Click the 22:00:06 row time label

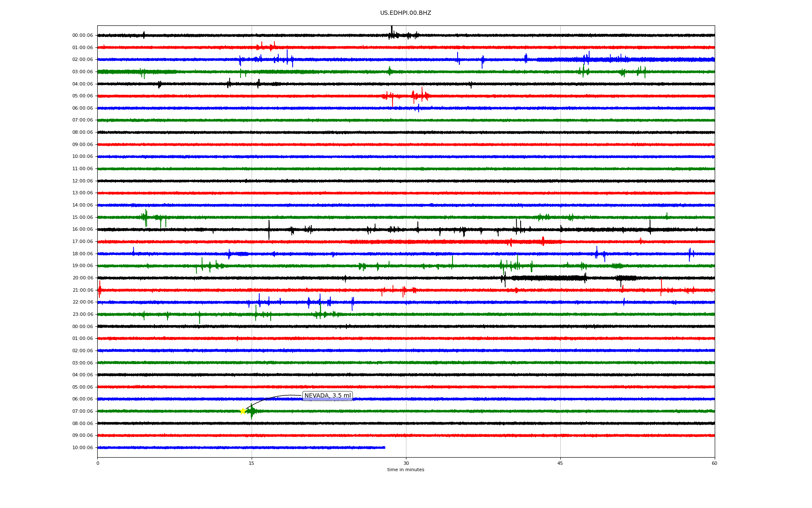click(x=82, y=302)
